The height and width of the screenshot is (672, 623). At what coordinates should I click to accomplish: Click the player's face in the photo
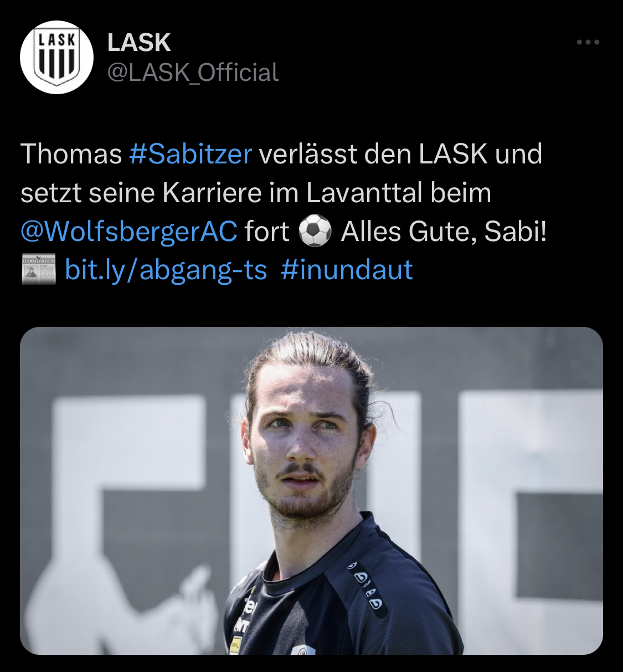(x=305, y=449)
